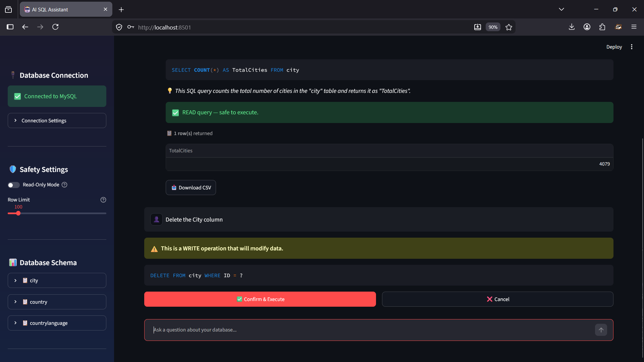The image size is (644, 362).
Task: Toggle the browser sidebar icon
Action: pos(10,27)
